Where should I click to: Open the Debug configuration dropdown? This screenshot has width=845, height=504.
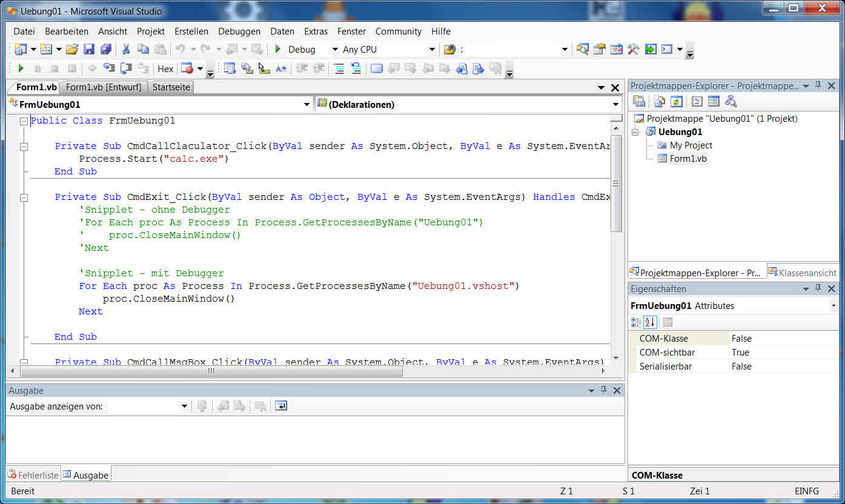[335, 50]
